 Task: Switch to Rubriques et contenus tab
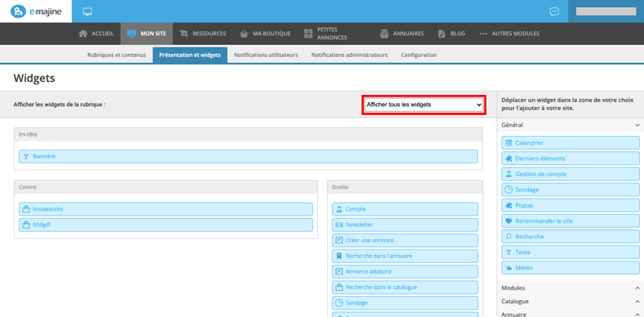pyautogui.click(x=117, y=55)
